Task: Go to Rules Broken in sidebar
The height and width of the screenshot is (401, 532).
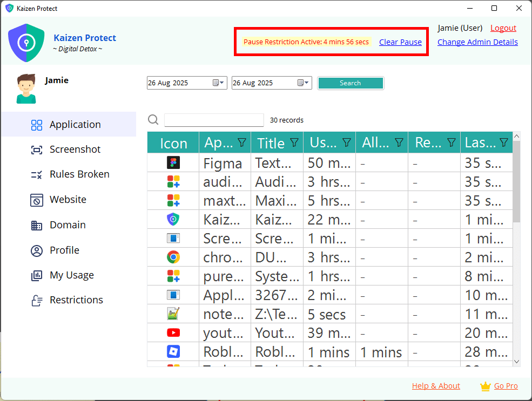Action: (x=79, y=174)
